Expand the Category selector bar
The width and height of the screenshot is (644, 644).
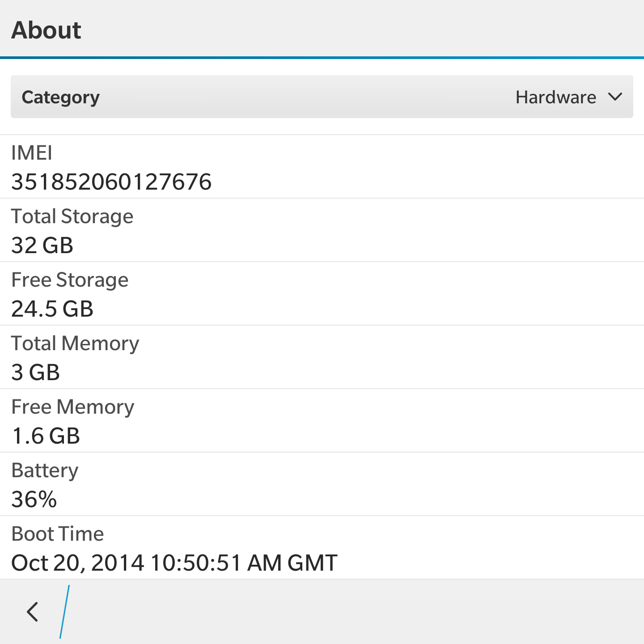pos(322,97)
